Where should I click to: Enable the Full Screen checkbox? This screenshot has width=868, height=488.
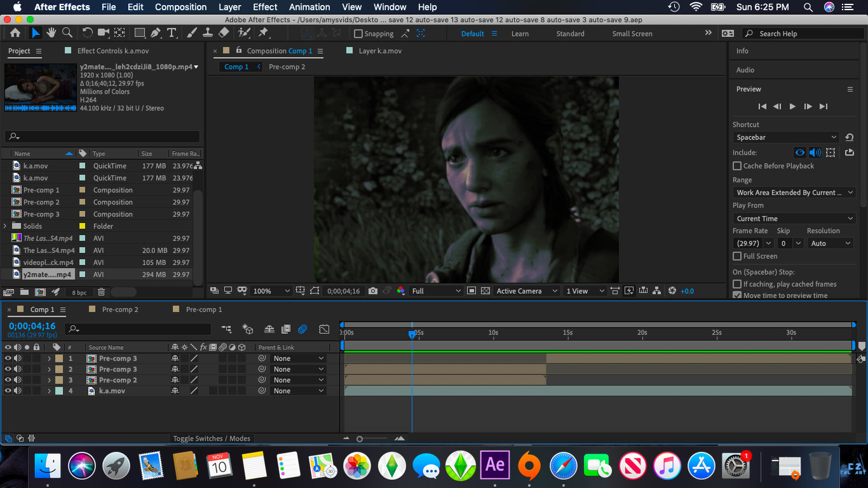pos(737,256)
